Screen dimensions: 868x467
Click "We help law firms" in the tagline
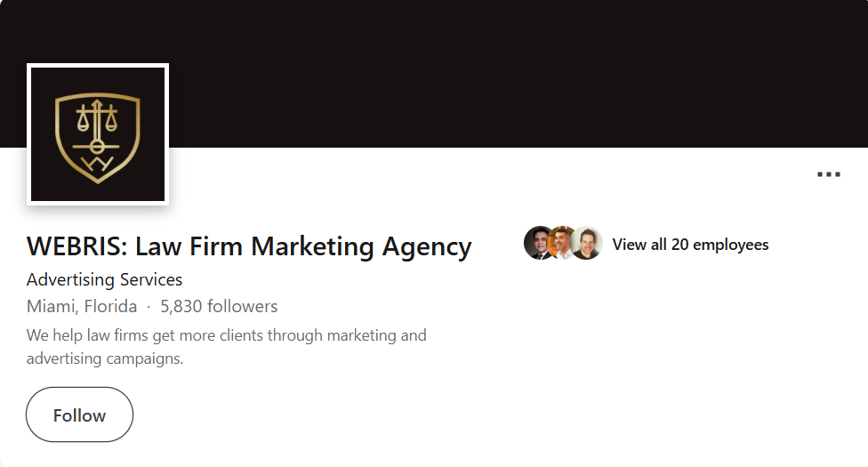(85, 335)
